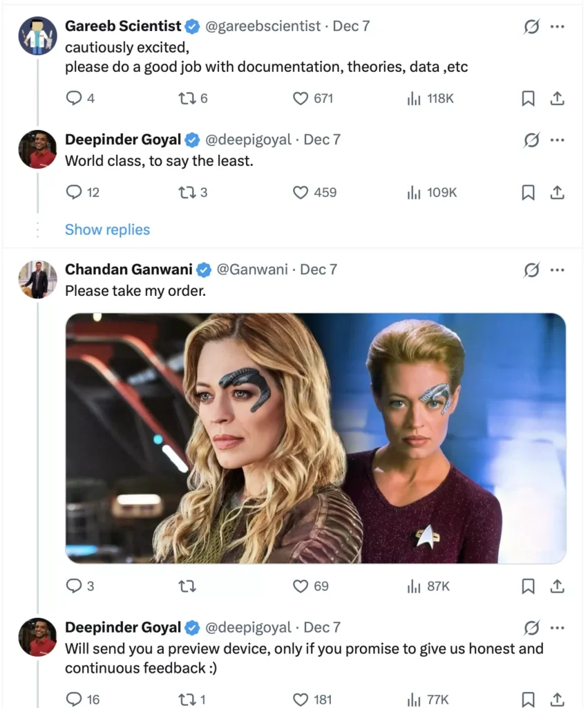Bookmark the 'World class' reply
Screen dimensions: 588x708
tap(528, 192)
